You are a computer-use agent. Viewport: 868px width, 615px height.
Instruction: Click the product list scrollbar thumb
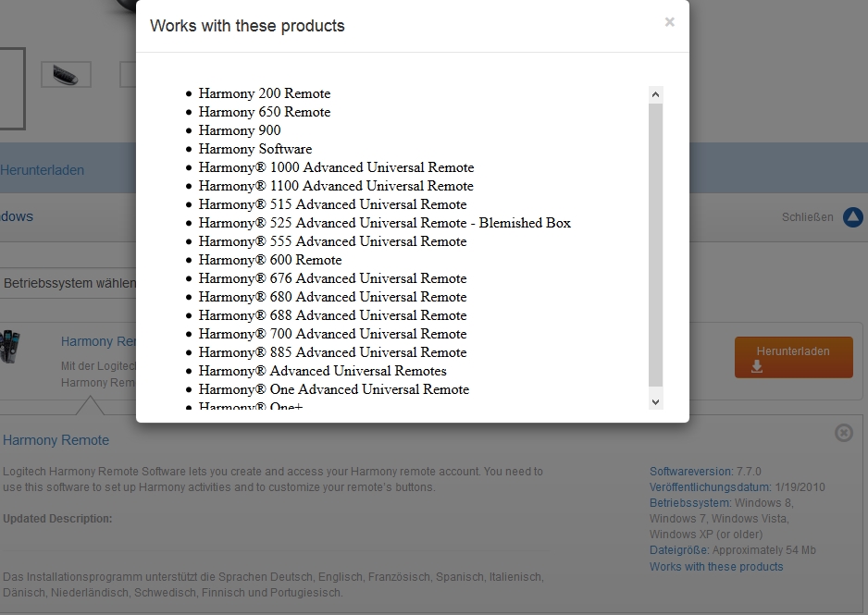point(655,245)
